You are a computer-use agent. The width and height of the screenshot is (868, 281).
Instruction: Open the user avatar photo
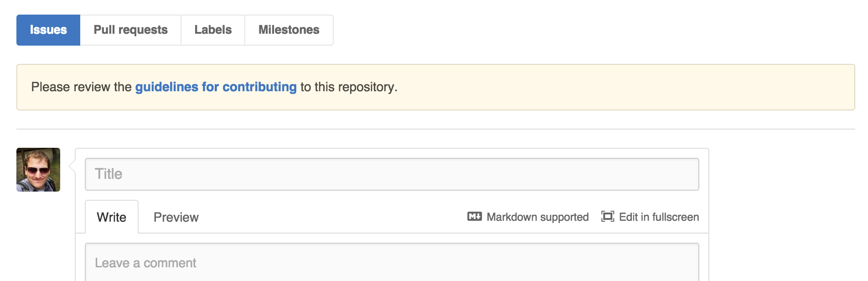pyautogui.click(x=38, y=170)
